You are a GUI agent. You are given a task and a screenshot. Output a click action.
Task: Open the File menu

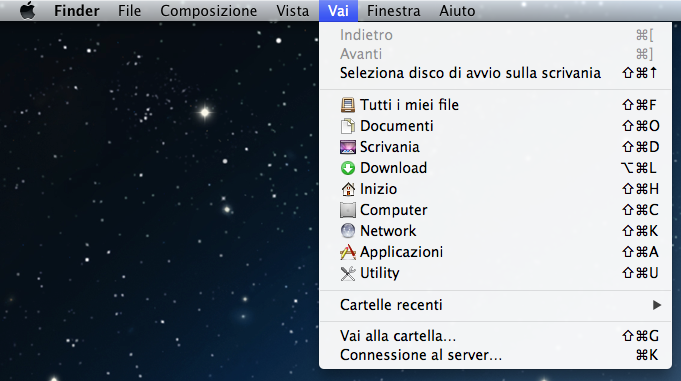click(129, 10)
